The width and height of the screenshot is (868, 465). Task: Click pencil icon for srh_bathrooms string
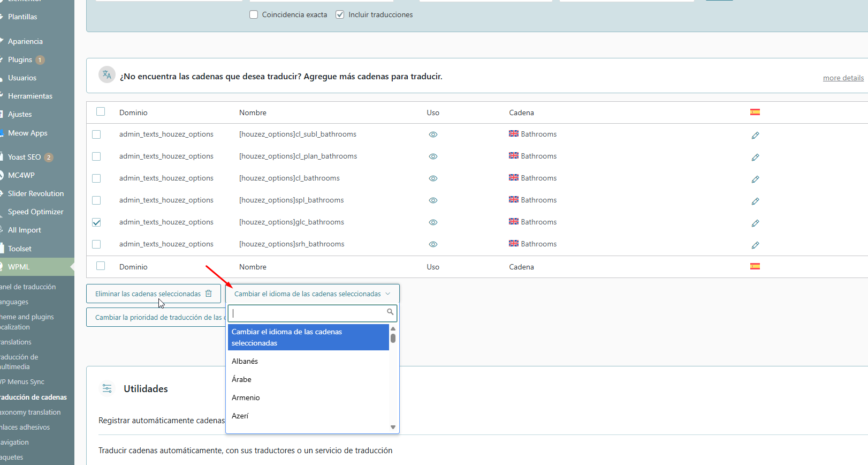click(x=755, y=245)
